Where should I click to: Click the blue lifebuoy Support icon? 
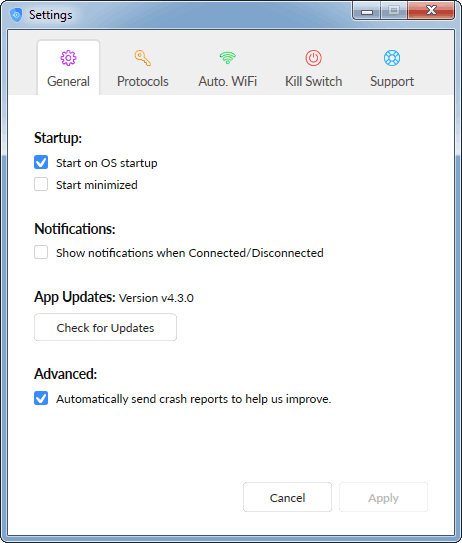coord(392,58)
